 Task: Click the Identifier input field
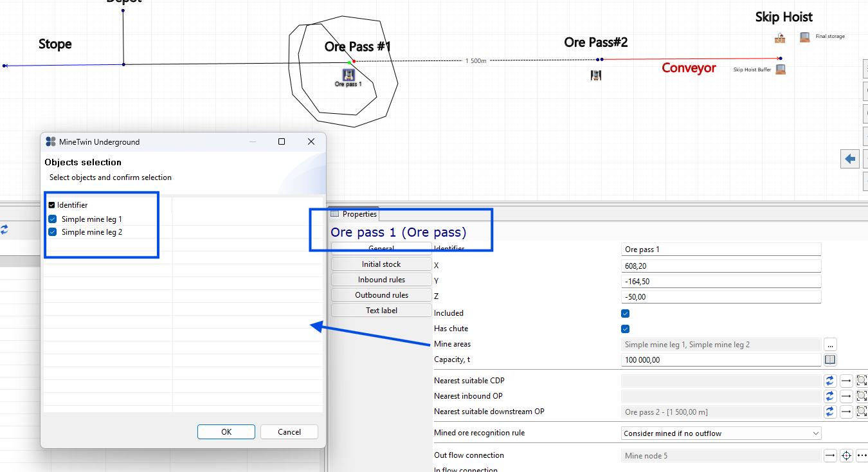tap(721, 250)
